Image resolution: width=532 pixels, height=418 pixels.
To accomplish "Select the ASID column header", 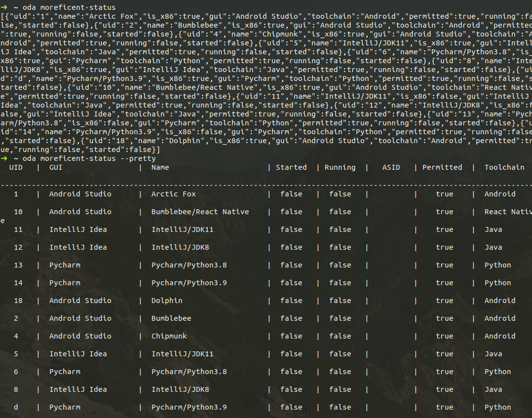I will tap(391, 167).
